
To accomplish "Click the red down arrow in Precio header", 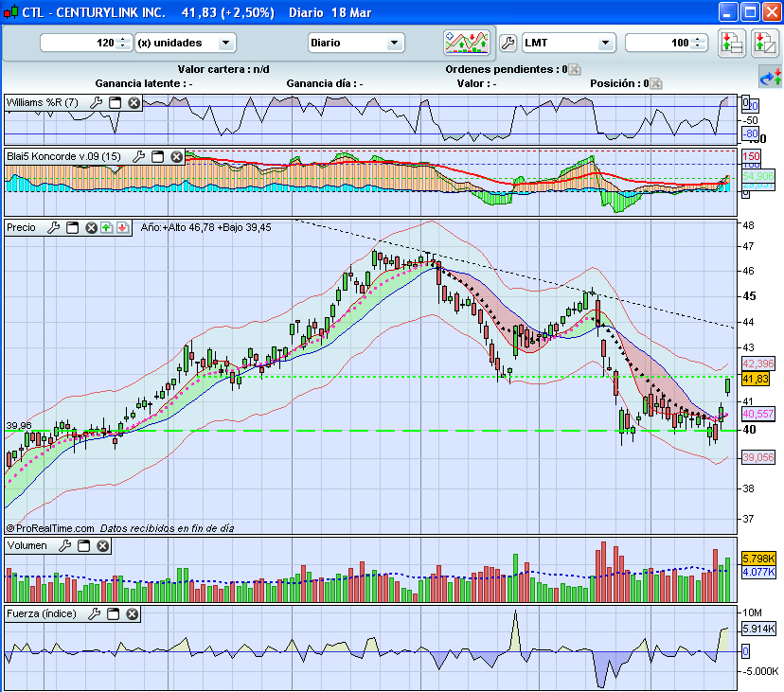I will tap(122, 228).
